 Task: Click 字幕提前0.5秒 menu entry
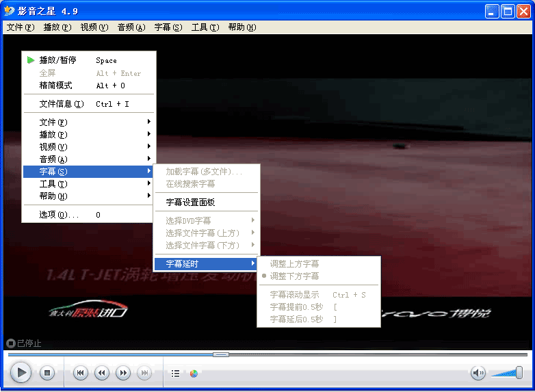point(319,306)
